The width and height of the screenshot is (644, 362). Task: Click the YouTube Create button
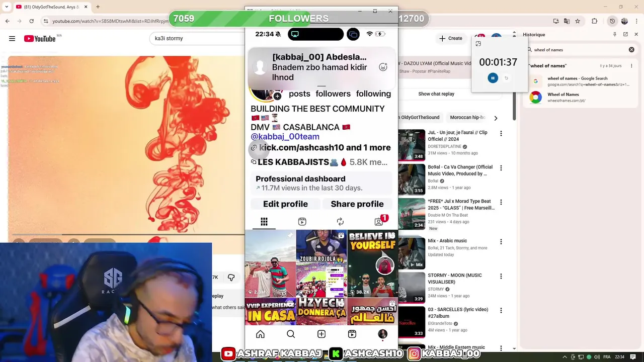[x=451, y=38]
